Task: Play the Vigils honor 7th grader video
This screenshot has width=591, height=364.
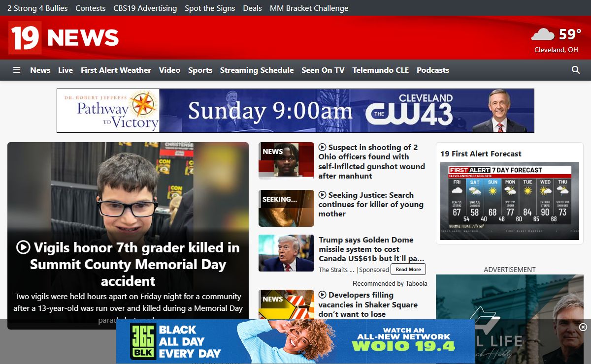Action: [23, 247]
